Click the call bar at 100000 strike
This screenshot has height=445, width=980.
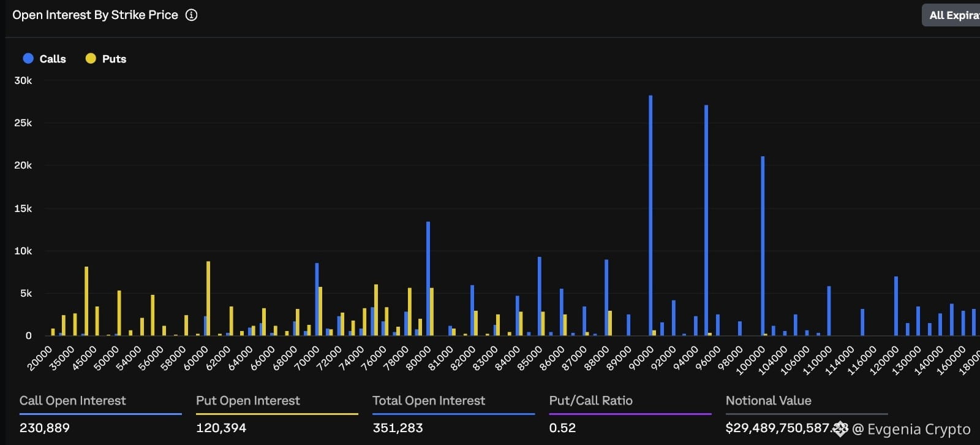coord(763,246)
